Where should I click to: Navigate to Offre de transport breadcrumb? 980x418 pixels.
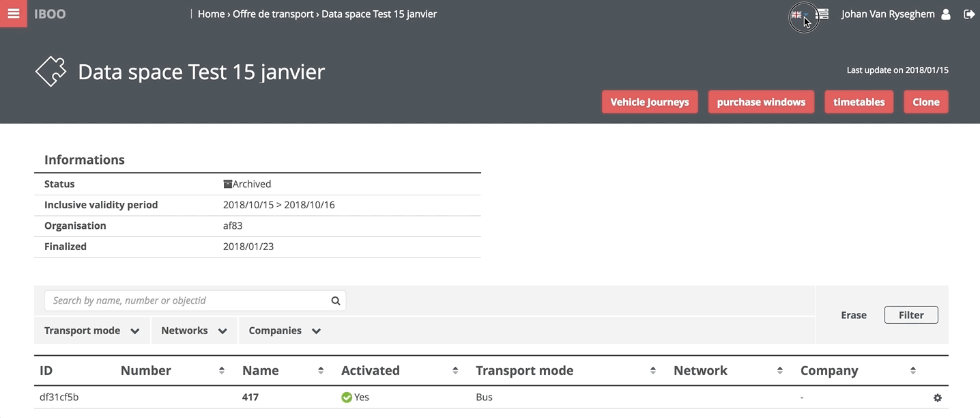pyautogui.click(x=273, y=14)
